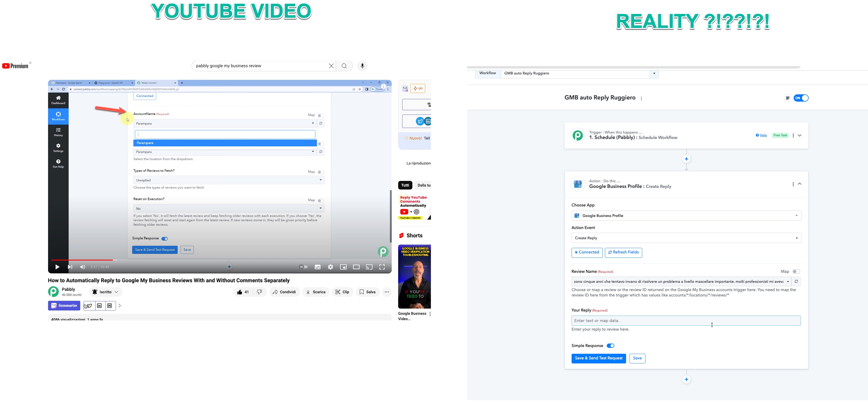Screen dimensions: 868x411
Task: Open the Review Name dropdown
Action: (682, 281)
